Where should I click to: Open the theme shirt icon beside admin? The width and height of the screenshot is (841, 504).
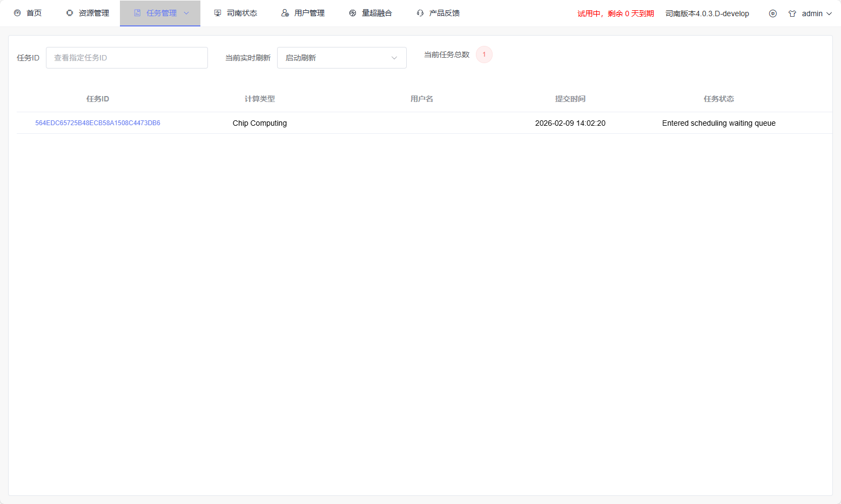click(792, 13)
